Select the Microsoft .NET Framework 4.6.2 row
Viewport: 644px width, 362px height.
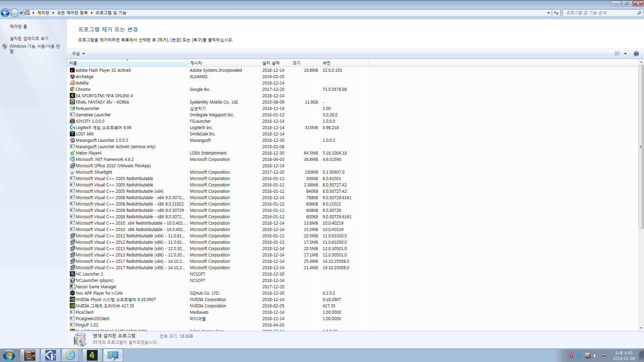click(218, 160)
